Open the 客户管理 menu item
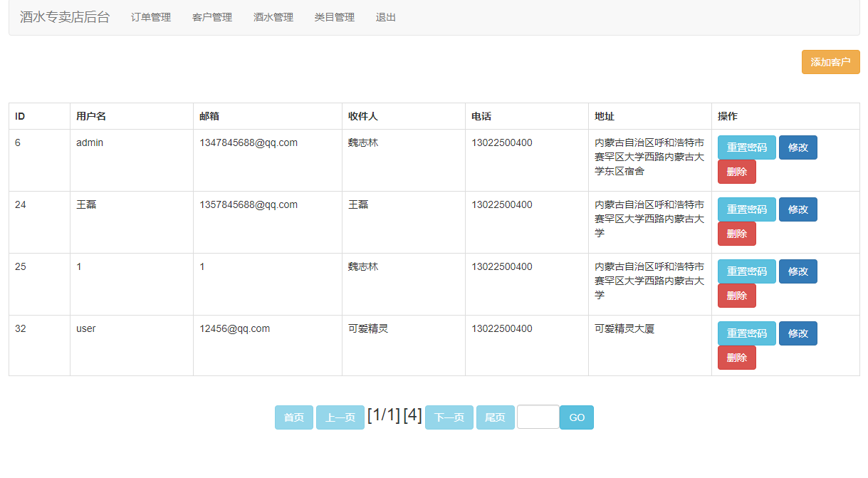 tap(211, 17)
